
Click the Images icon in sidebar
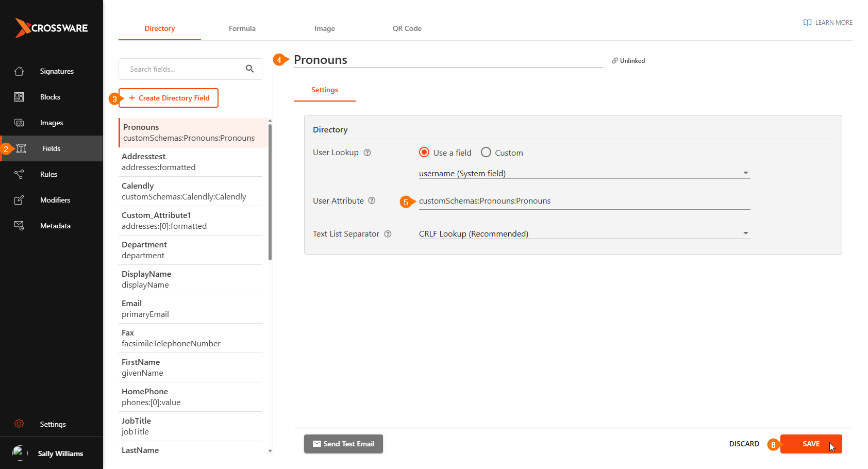(x=19, y=123)
